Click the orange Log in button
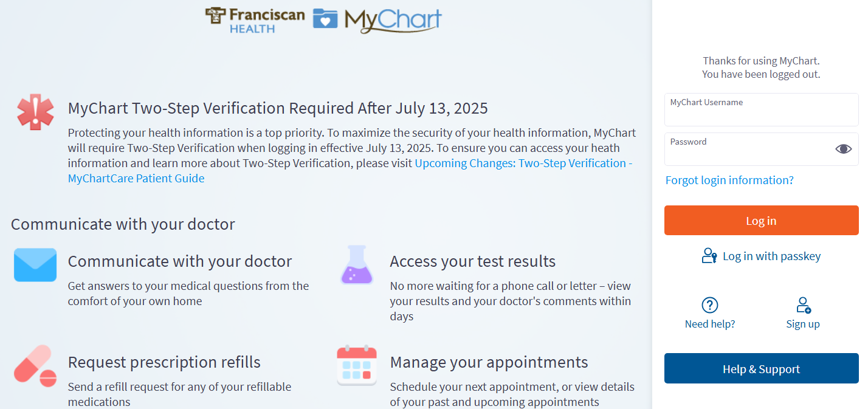Viewport: 868px width, 409px height. (761, 220)
